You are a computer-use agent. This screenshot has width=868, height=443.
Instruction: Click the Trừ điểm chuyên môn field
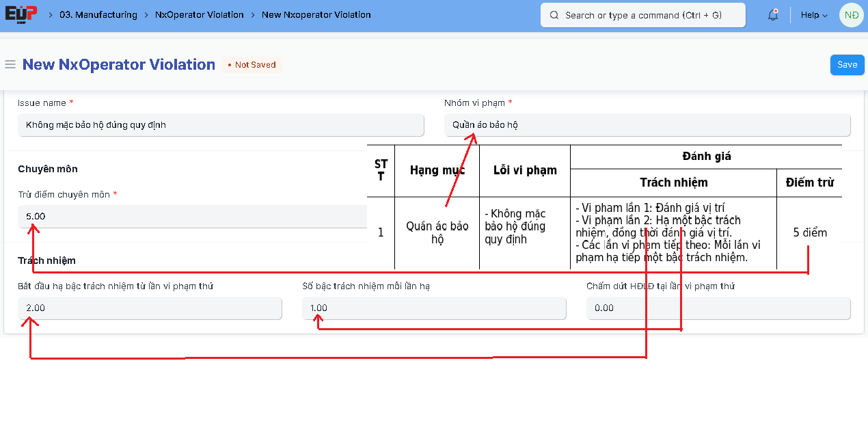pos(191,216)
